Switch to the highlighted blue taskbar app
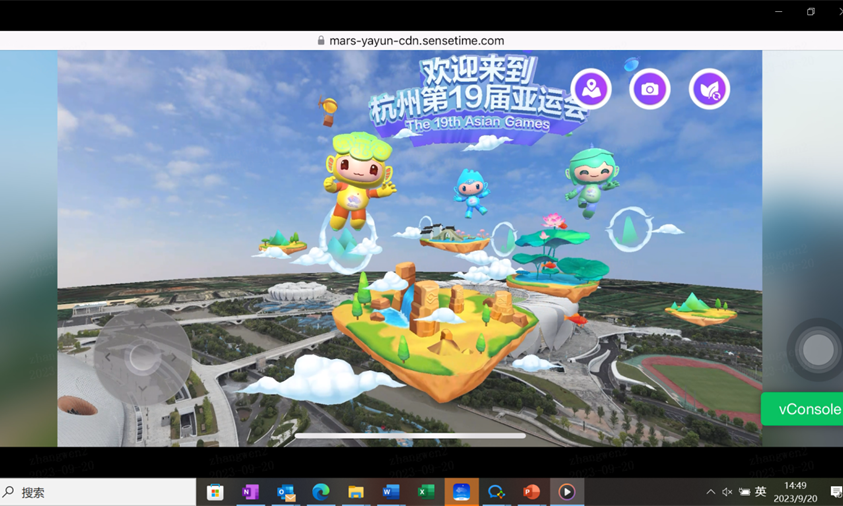The image size is (843, 506). point(461,492)
